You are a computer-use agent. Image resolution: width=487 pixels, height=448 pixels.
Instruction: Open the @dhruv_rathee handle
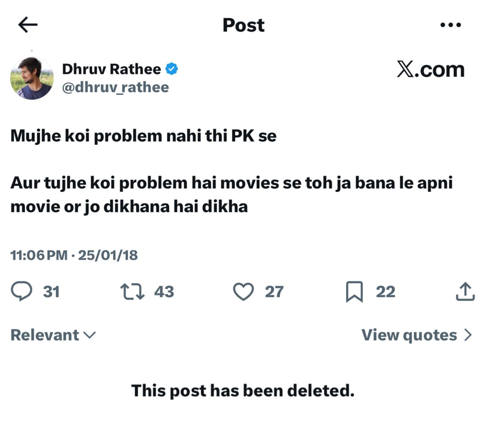point(115,87)
